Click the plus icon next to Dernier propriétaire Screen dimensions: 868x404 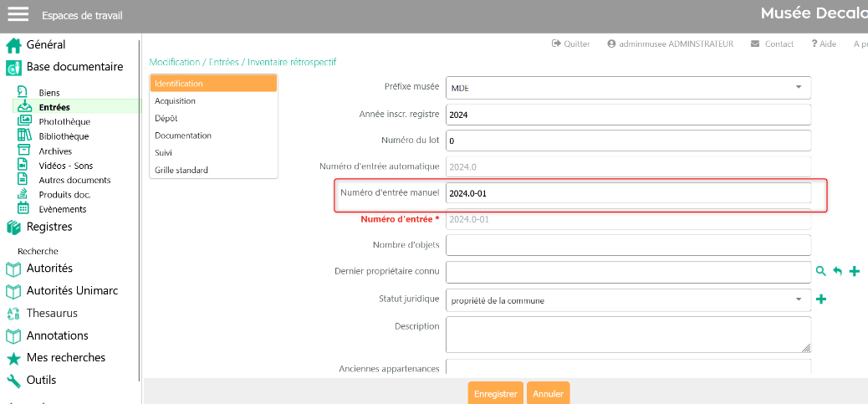click(x=854, y=272)
